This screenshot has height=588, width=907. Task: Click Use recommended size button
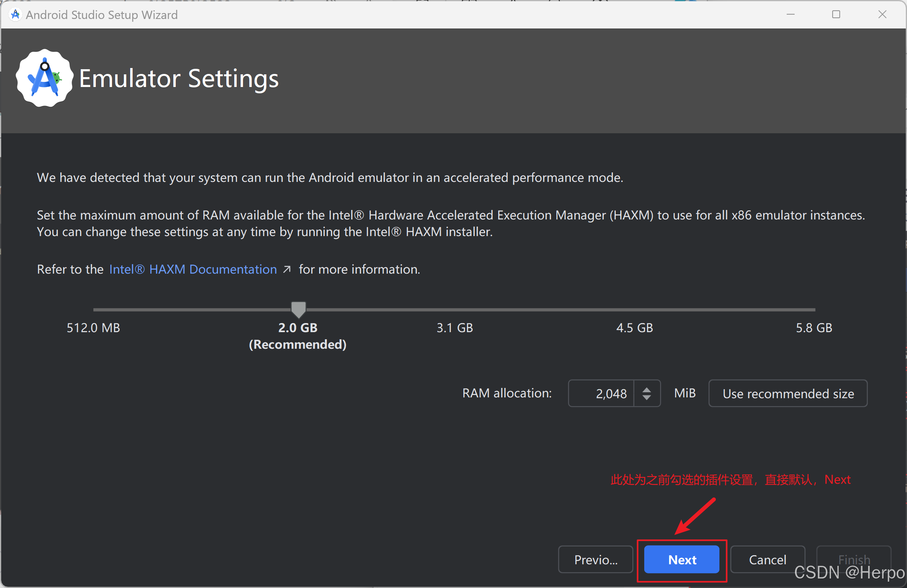tap(788, 393)
